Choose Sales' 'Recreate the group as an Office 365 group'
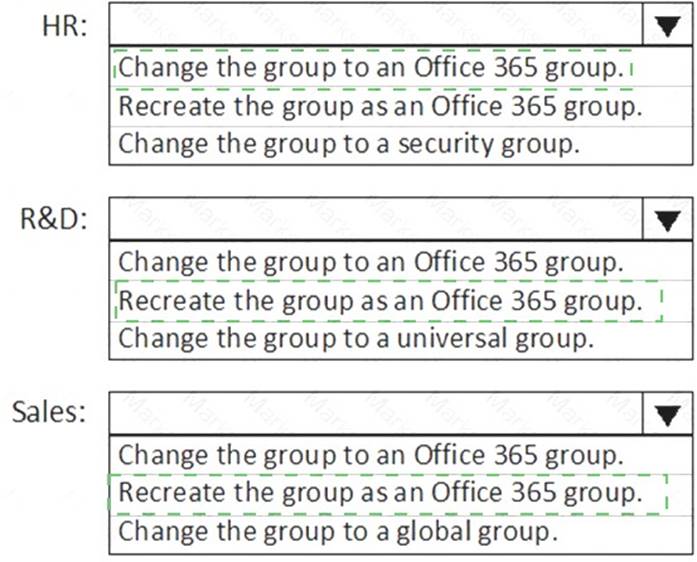Image resolution: width=697 pixels, height=562 pixels. pyautogui.click(x=380, y=493)
